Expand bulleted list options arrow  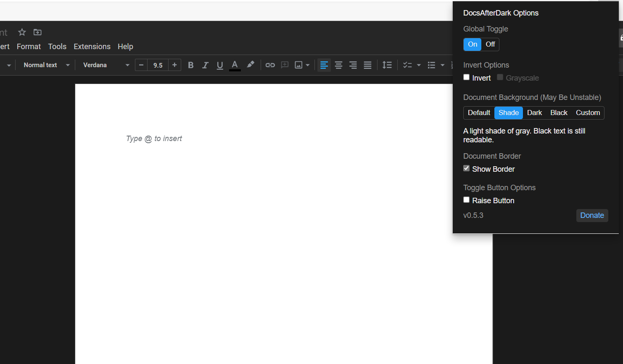[442, 65]
